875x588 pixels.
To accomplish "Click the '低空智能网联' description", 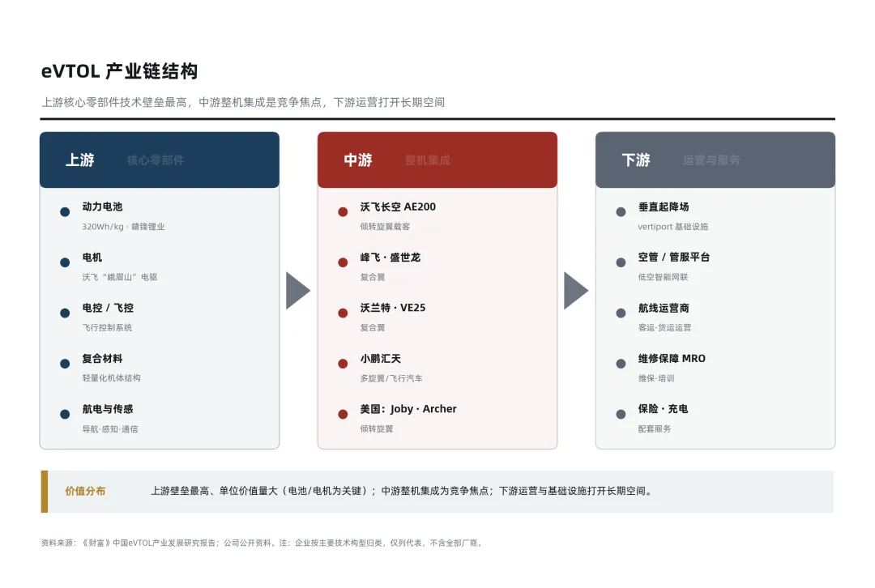I will [x=663, y=277].
